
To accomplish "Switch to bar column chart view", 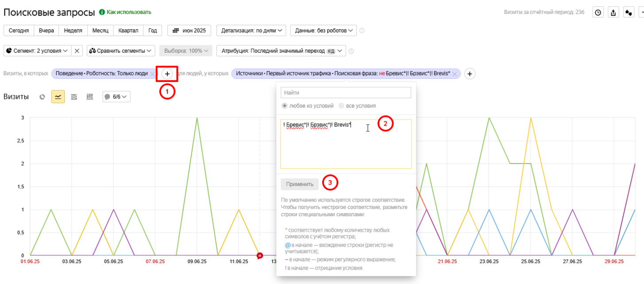I will click(89, 97).
